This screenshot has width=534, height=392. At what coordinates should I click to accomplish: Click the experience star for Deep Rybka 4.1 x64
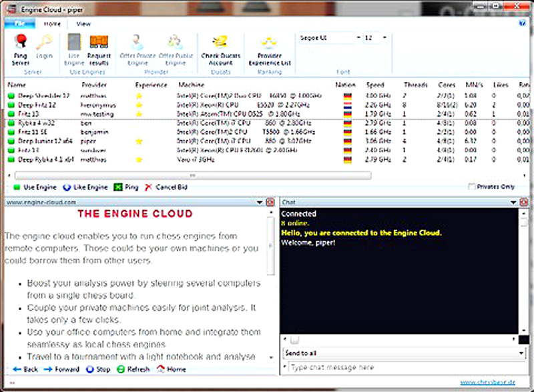139,159
